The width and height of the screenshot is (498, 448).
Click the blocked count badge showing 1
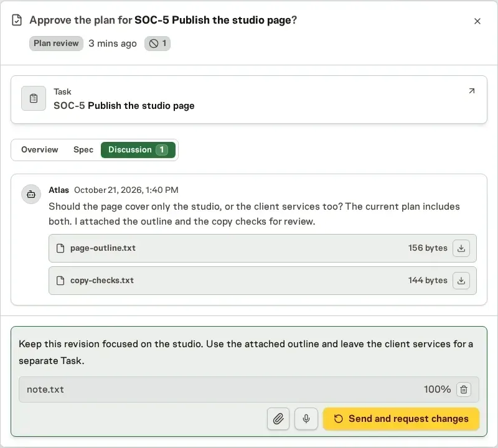click(x=157, y=43)
